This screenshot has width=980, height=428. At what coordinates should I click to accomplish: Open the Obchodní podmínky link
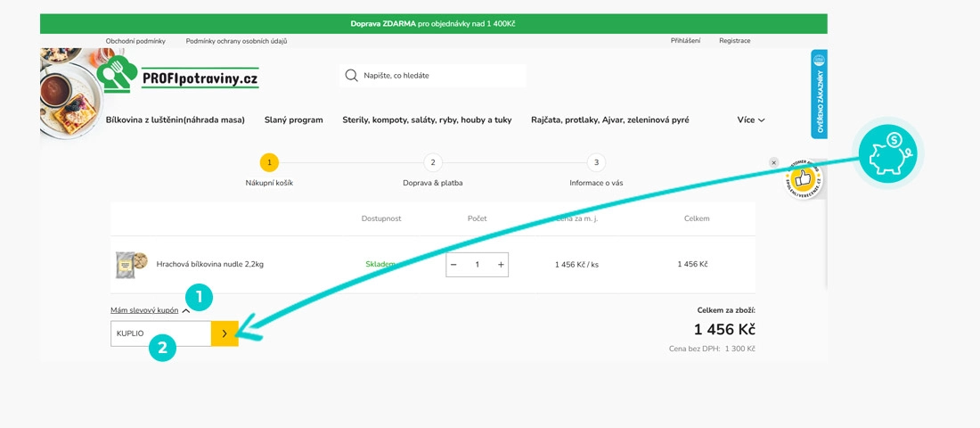135,41
